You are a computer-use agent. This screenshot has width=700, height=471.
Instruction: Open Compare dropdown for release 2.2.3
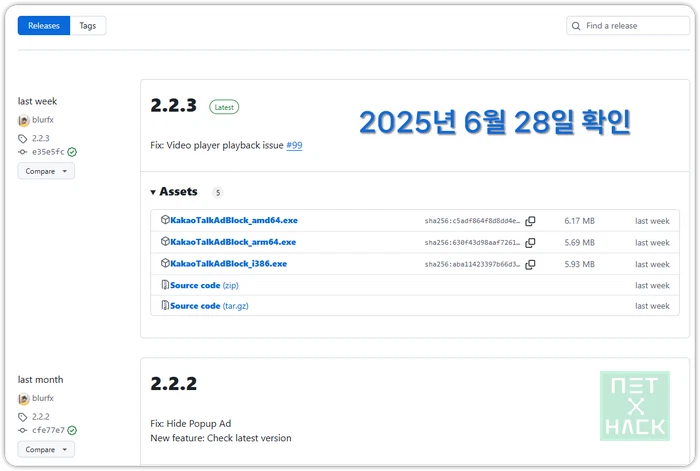(x=46, y=171)
